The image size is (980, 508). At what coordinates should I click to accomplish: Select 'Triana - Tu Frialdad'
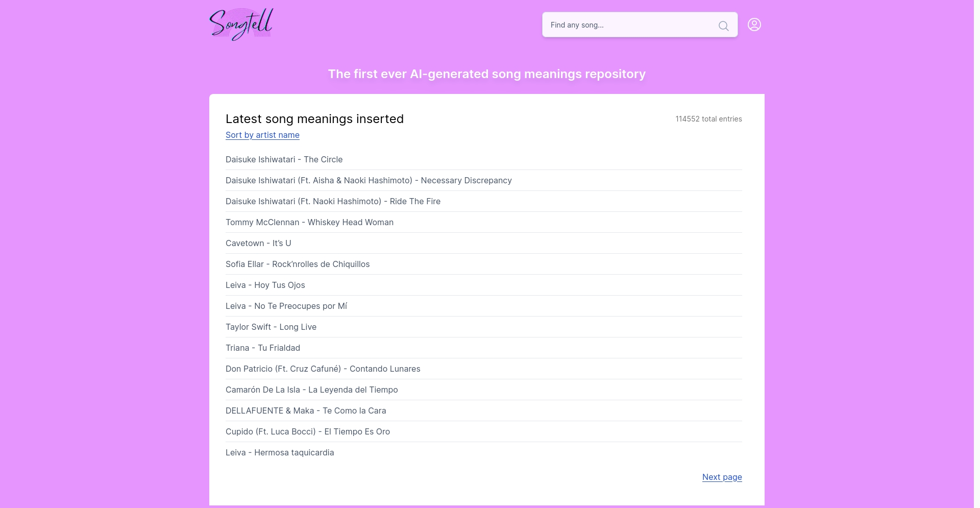263,348
